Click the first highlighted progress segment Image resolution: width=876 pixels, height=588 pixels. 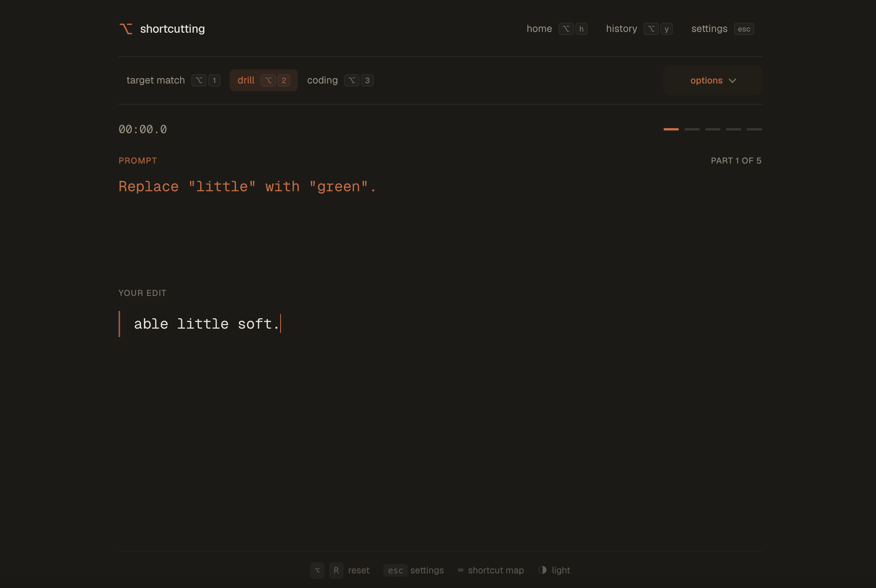671,129
